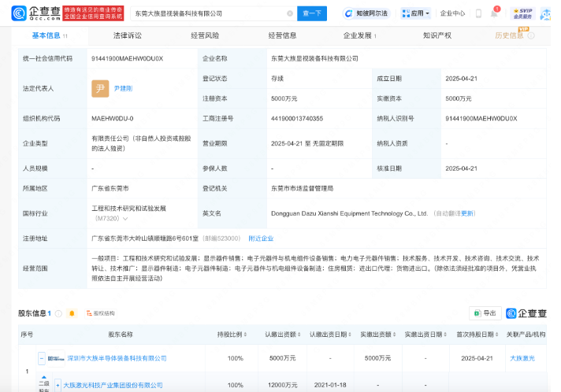
Task: Switch to the 企业发展 tab
Action: (359, 35)
